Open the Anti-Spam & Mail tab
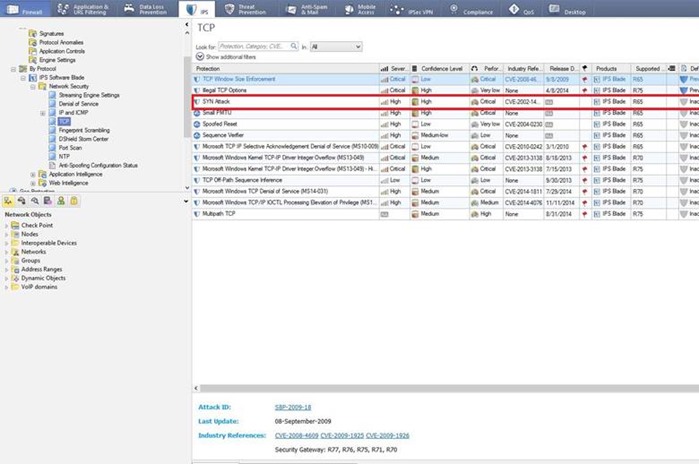Screen dimensions: 699x464 (x=307, y=9)
